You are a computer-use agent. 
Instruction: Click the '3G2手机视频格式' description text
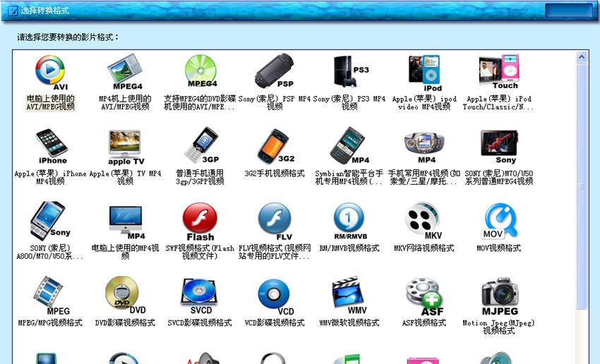pyautogui.click(x=275, y=174)
